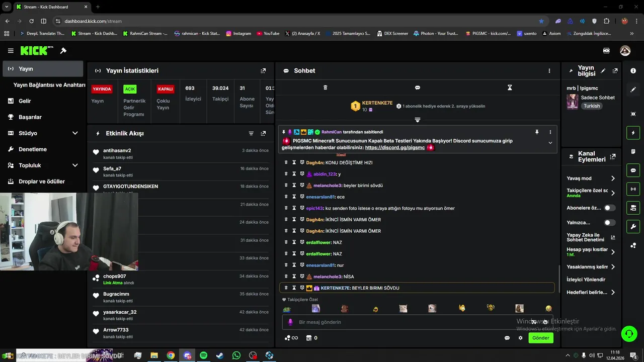Open the discord.gg/pigsmc link
Screen dimensions: 644x362
point(395,148)
